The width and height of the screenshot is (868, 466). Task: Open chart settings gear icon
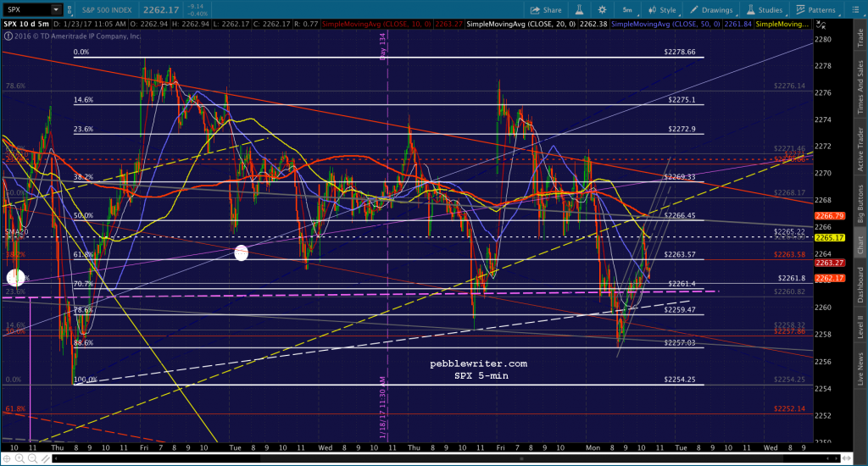point(603,10)
